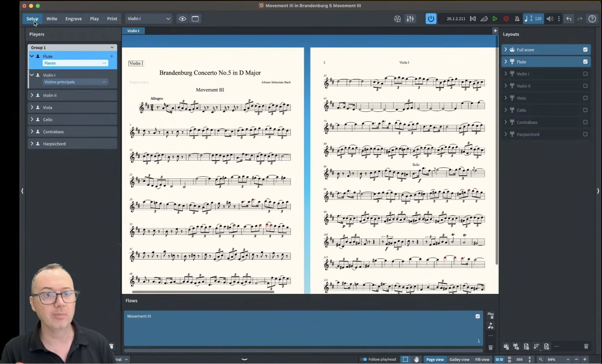The width and height of the screenshot is (602, 364).
Task: Sort layouts with the sort icon
Action: pyautogui.click(x=536, y=346)
